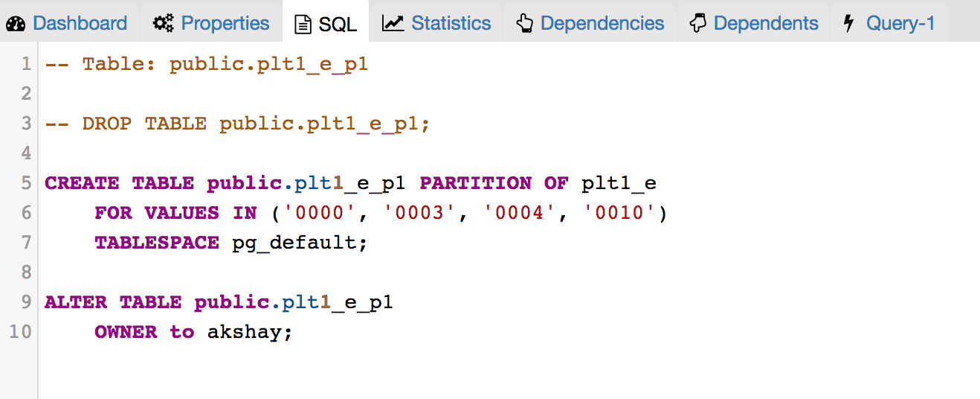Screen dimensions: 980x399
Task: Open the Query-1 tab
Action: (890, 24)
